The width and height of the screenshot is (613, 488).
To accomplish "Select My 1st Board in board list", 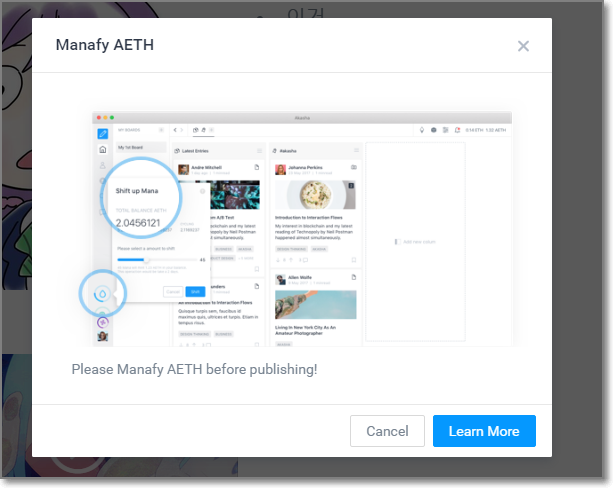I will tap(141, 147).
